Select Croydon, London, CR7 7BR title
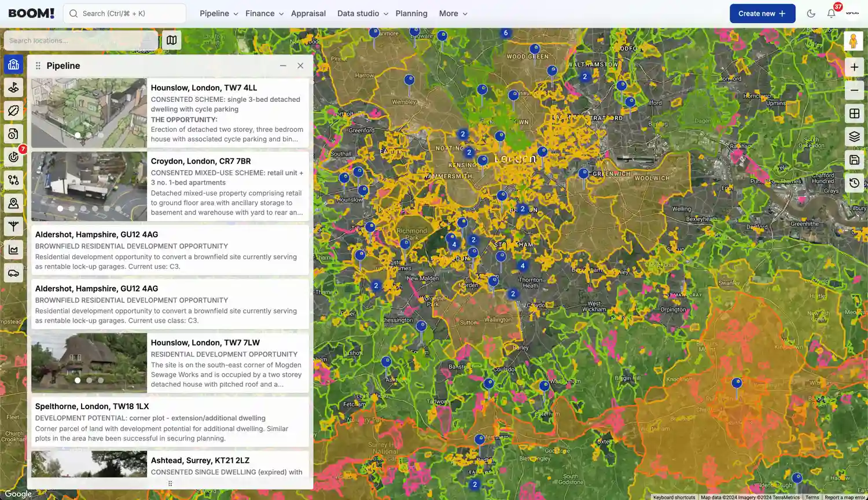This screenshot has height=500, width=868. 201,161
